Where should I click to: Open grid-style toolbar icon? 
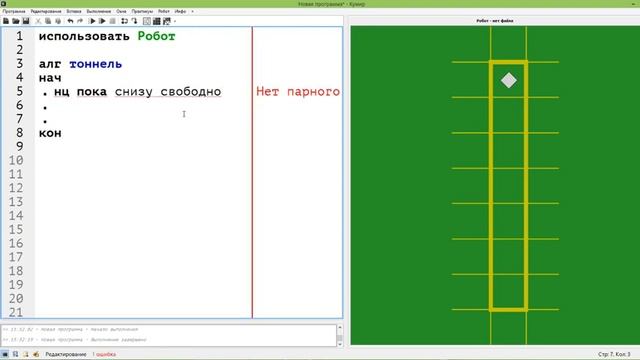tap(157, 21)
